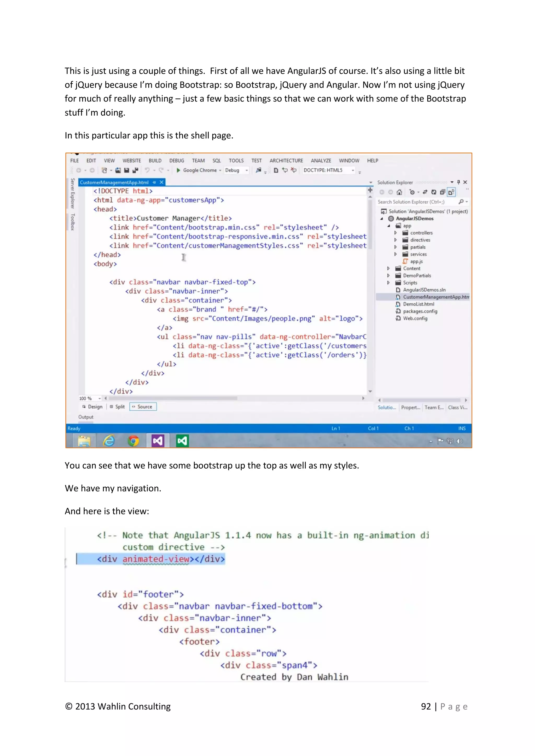
Task: Click the Solution Explorer search magnifier icon
Action: point(461,202)
